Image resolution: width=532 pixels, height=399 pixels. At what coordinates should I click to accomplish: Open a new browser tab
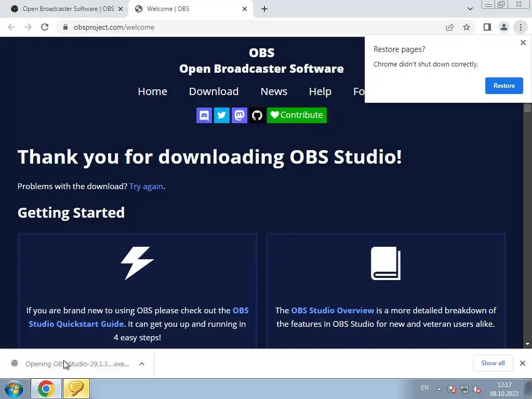264,9
